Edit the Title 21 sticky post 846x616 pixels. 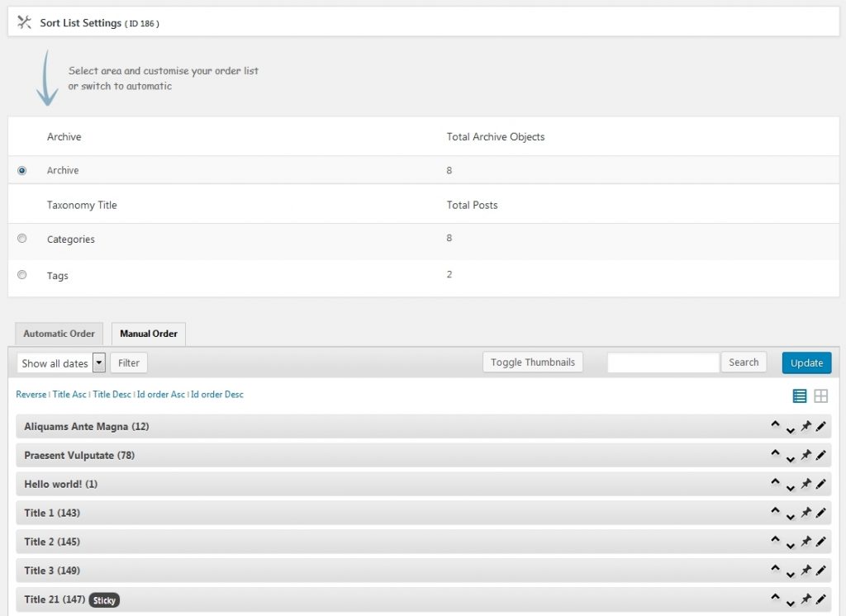coord(820,599)
